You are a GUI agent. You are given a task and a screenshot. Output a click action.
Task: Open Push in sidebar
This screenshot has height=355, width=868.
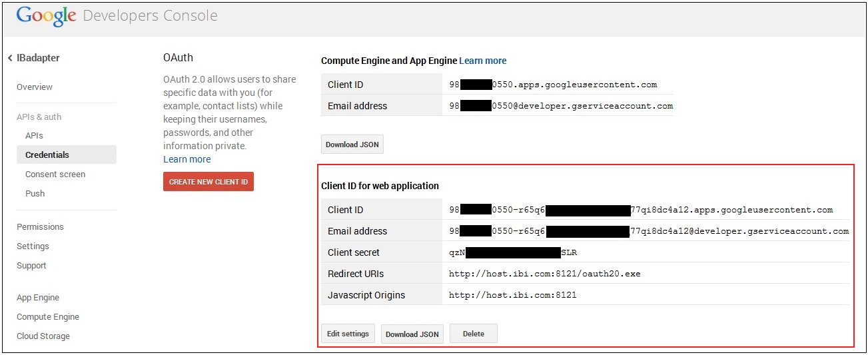click(35, 194)
